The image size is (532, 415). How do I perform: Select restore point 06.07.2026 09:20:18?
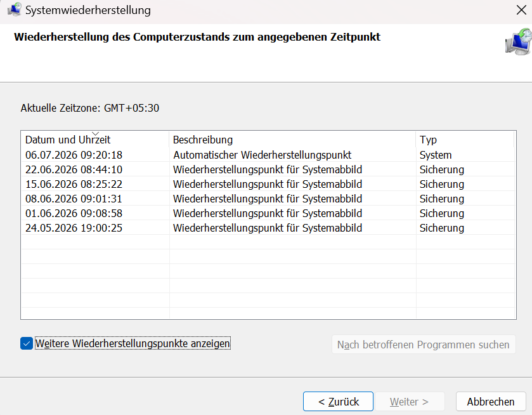pos(268,155)
